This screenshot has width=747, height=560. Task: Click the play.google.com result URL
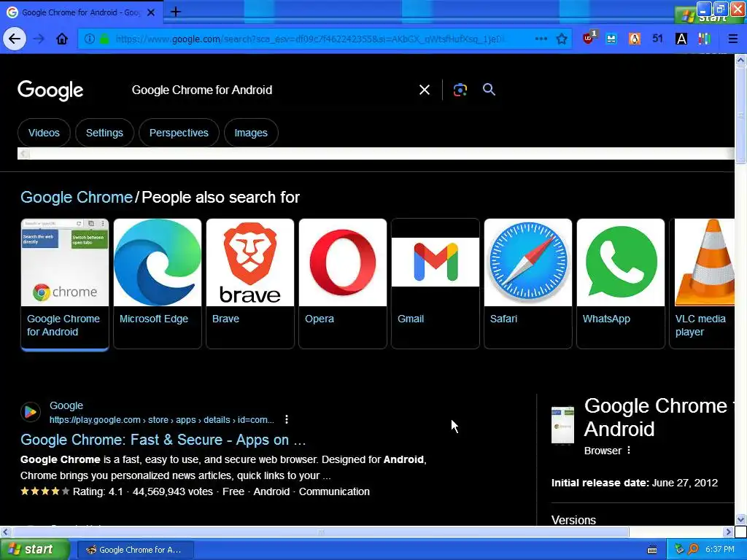click(161, 420)
